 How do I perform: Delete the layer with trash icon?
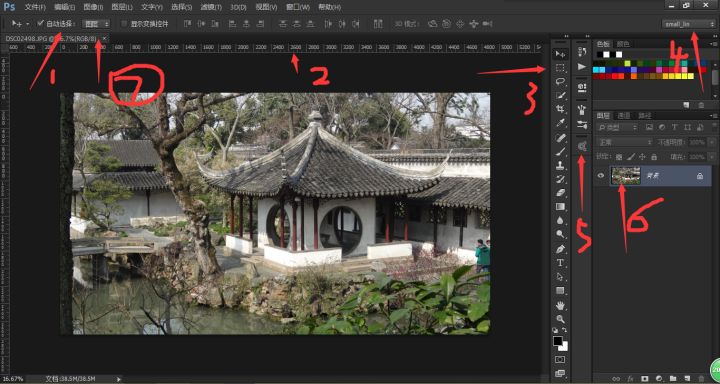701,378
